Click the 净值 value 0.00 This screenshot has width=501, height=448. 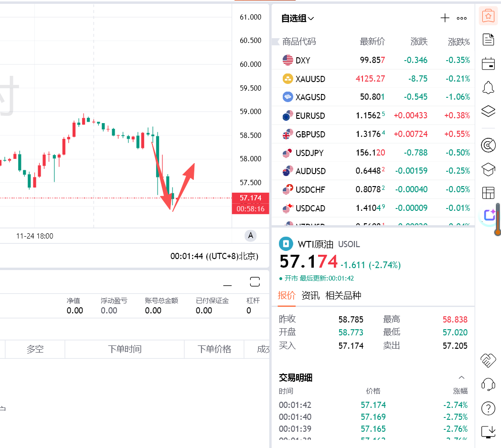click(75, 311)
